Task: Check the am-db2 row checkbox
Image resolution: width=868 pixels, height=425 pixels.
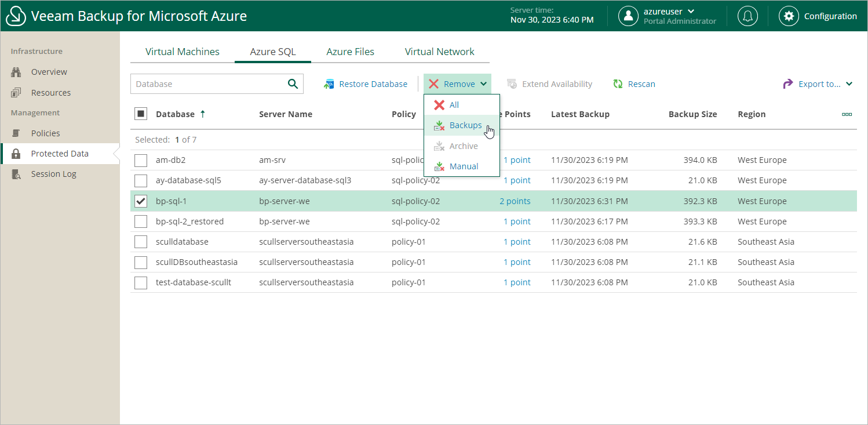Action: (141, 160)
